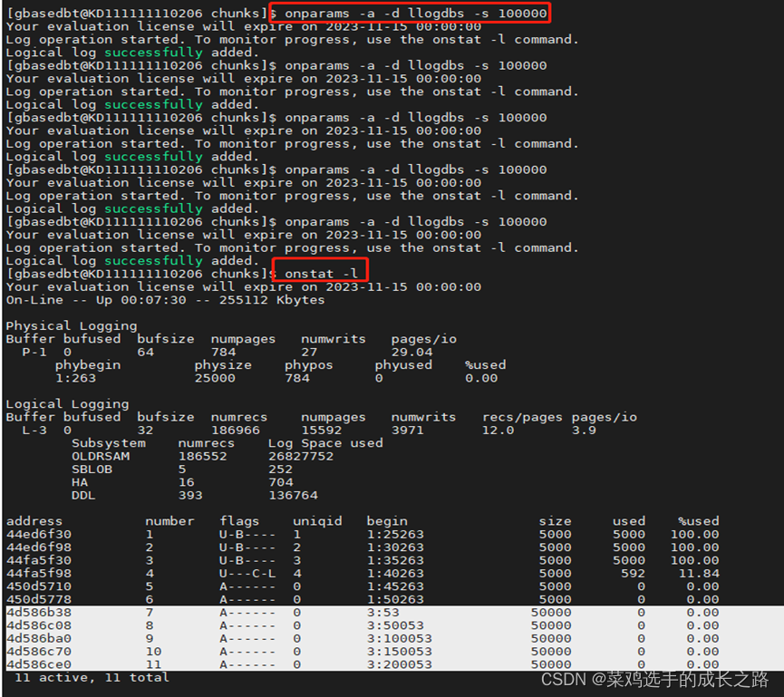Click the %used value 11.84
Image resolution: width=784 pixels, height=697 pixels.
[699, 574]
